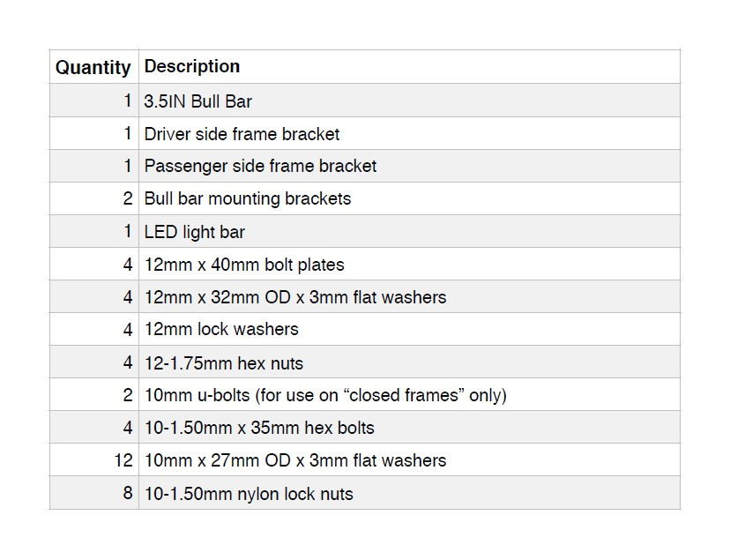Select the LED light bar description cell
730x560 pixels.
(194, 232)
